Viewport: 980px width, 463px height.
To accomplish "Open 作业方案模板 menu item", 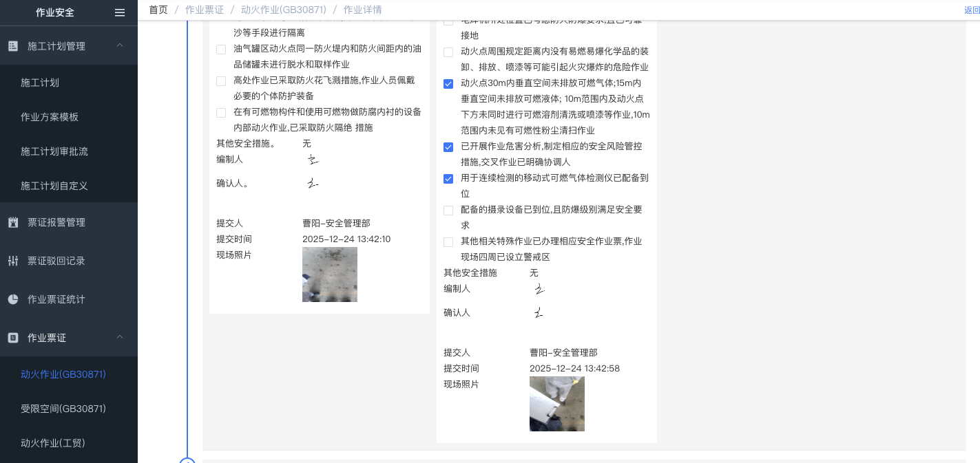I will coord(50,117).
